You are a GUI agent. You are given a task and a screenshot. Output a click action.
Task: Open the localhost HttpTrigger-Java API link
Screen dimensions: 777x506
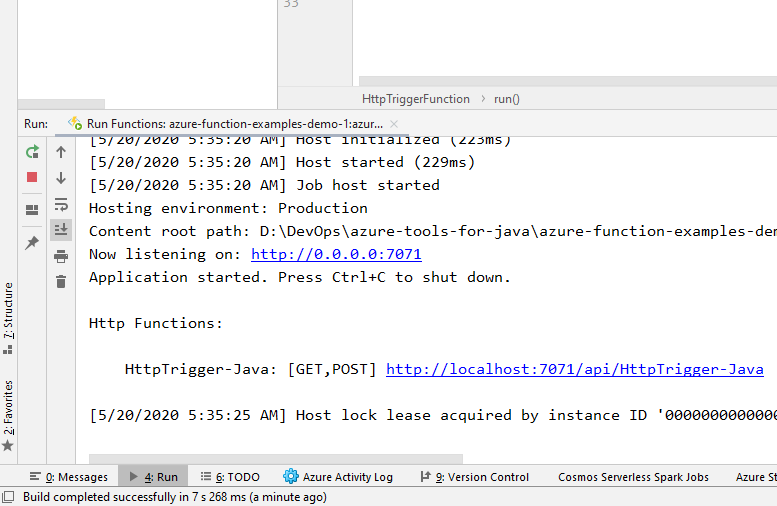575,369
